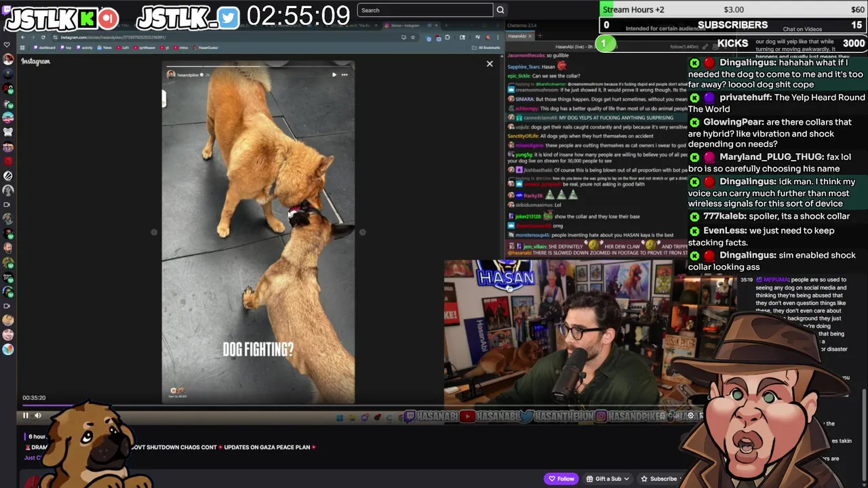This screenshot has width=868, height=488.
Task: Click the Twitter bird logo in overlay
Action: [229, 18]
